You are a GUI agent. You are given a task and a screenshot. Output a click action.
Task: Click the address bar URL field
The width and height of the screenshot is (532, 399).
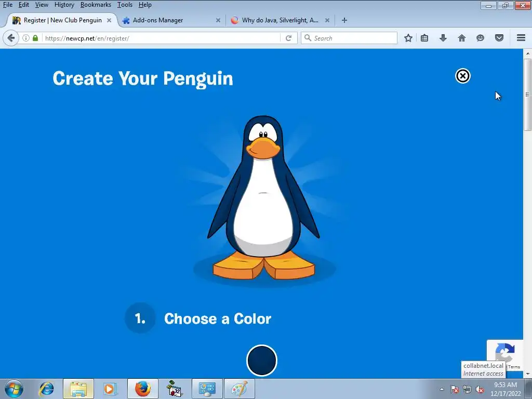pos(161,38)
